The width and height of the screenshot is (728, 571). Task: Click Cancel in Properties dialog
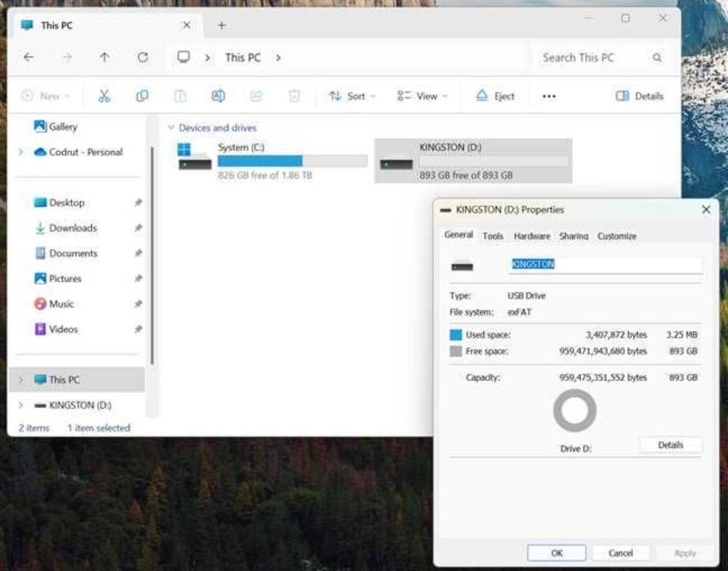(x=621, y=553)
